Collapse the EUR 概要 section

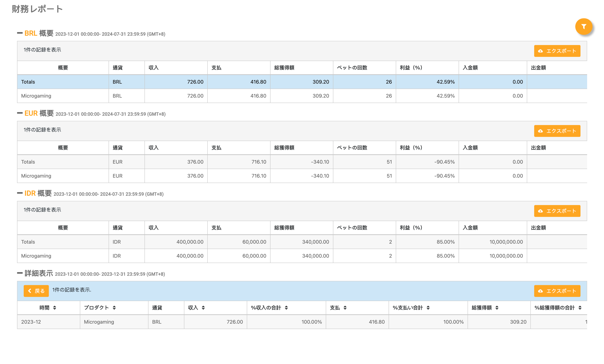tap(20, 113)
